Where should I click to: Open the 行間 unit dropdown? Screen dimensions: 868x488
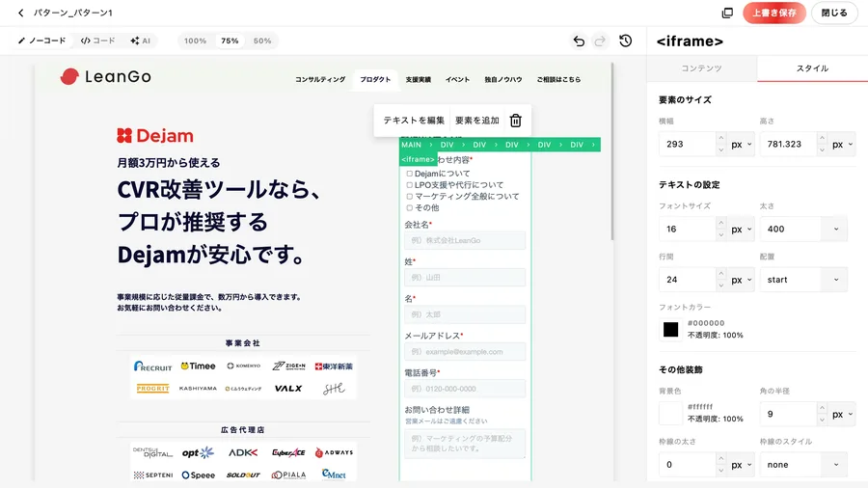tap(742, 280)
